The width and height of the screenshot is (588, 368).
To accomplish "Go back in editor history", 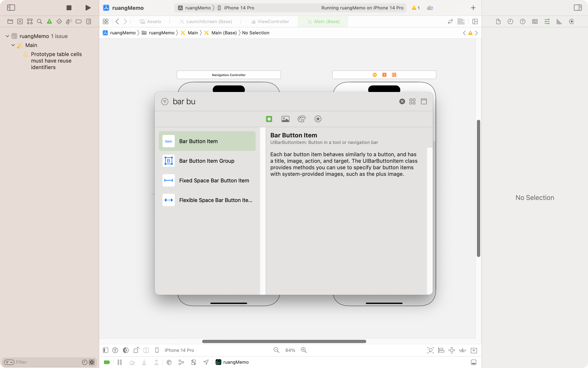I will [117, 22].
